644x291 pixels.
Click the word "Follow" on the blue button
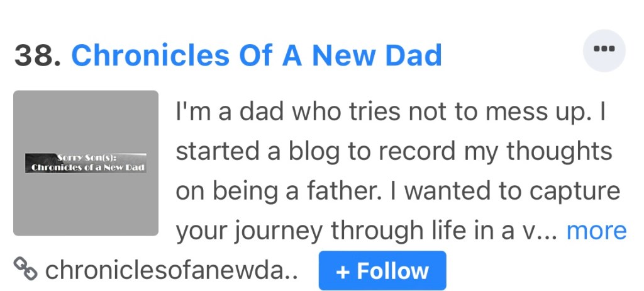click(393, 271)
